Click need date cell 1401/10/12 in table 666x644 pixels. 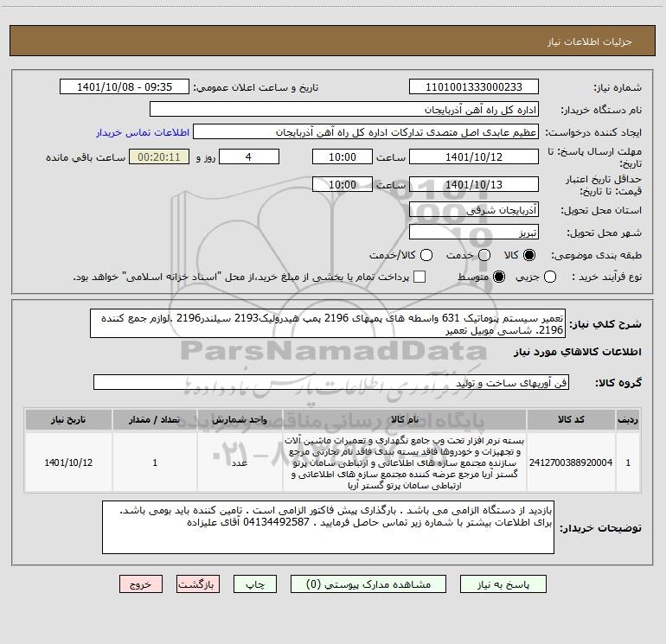[68, 462]
